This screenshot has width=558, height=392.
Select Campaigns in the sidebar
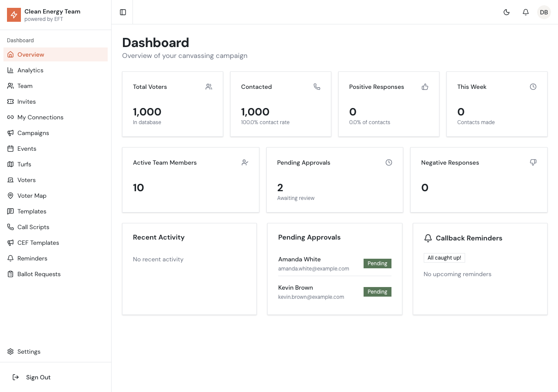pyautogui.click(x=33, y=133)
